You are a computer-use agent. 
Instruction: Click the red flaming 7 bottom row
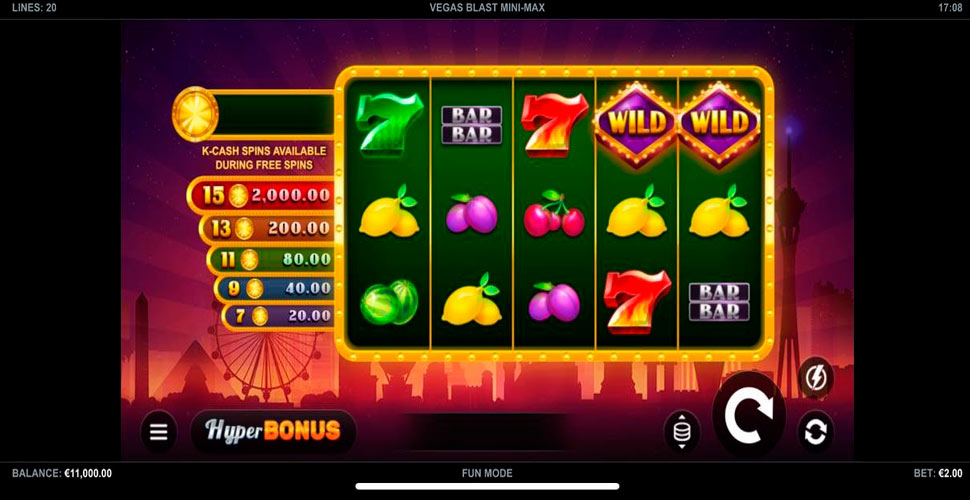(637, 302)
